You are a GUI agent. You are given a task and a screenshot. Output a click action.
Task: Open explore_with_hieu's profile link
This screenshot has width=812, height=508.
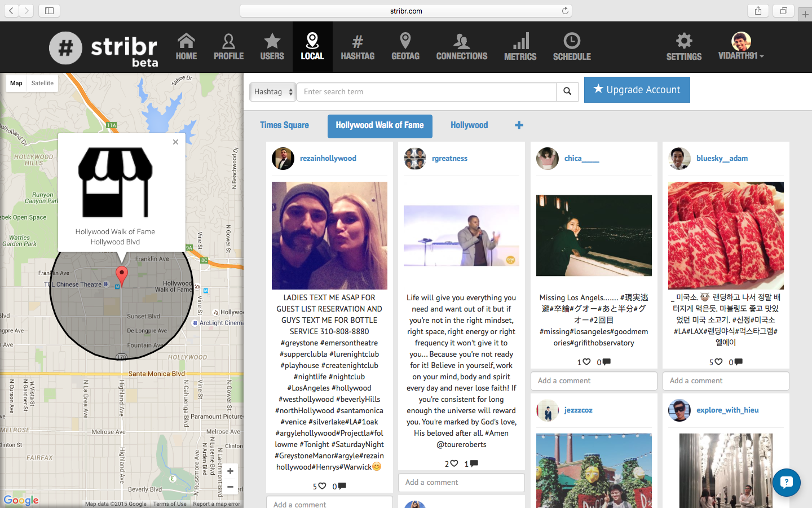tap(727, 410)
